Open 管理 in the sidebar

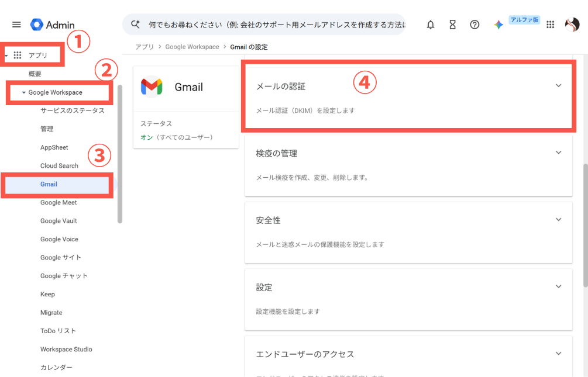(x=46, y=129)
